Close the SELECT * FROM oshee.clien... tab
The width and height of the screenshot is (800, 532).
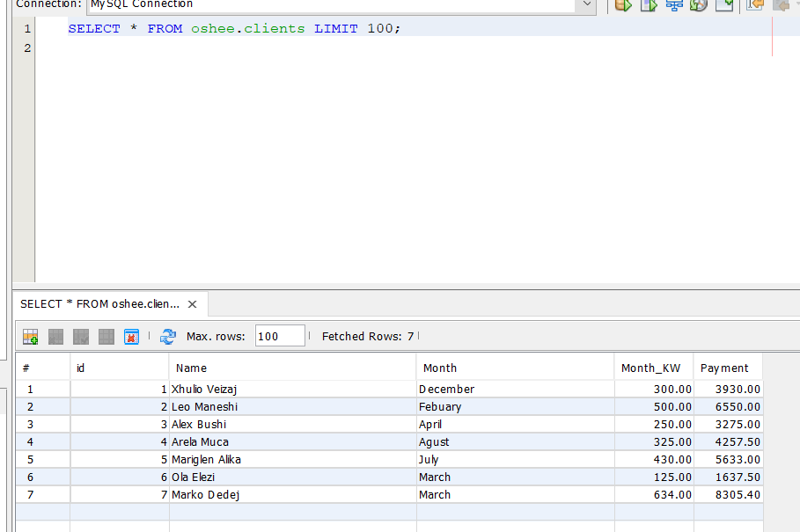pos(193,304)
